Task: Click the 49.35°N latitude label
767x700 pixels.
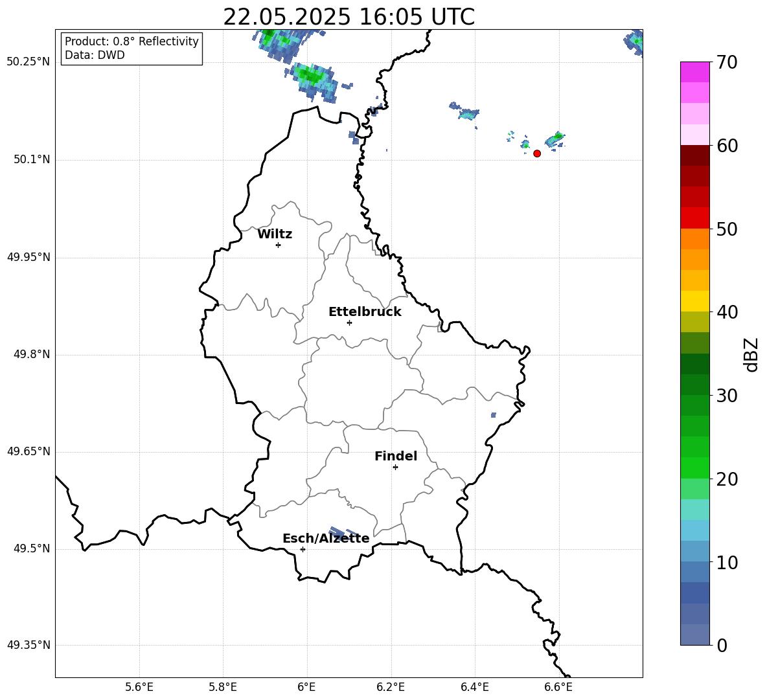Action: [x=29, y=645]
